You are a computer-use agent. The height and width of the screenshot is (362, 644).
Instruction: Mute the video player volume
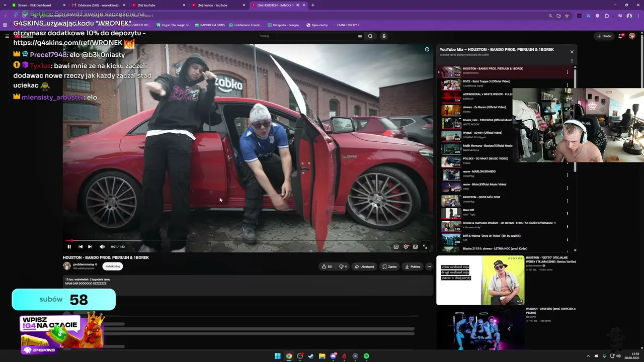(x=102, y=247)
